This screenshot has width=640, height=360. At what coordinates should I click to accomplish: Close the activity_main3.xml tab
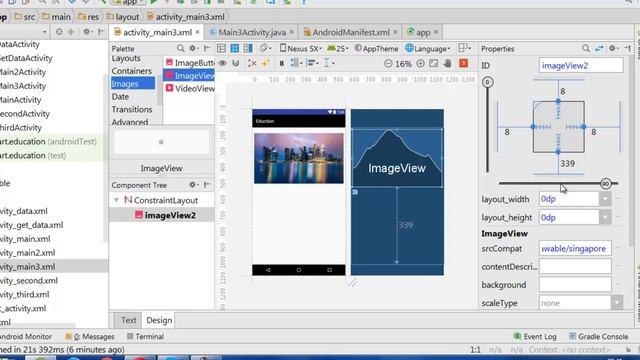tap(198, 32)
